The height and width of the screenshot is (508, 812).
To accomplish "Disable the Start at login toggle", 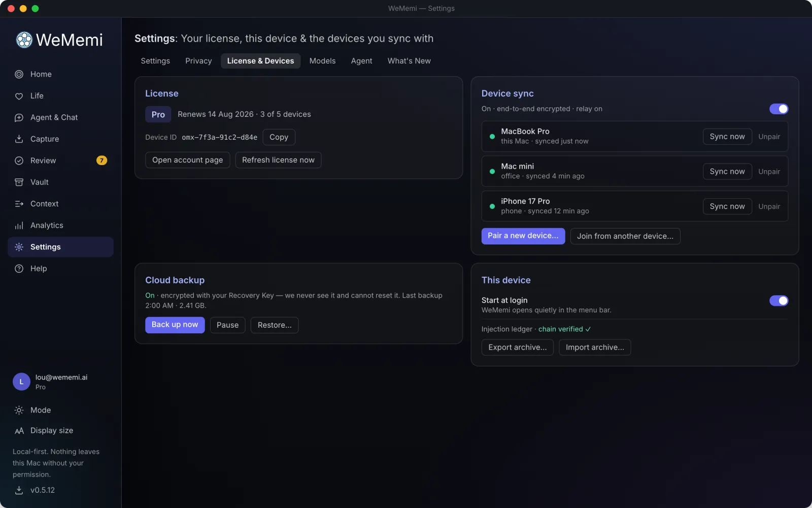I will [779, 301].
